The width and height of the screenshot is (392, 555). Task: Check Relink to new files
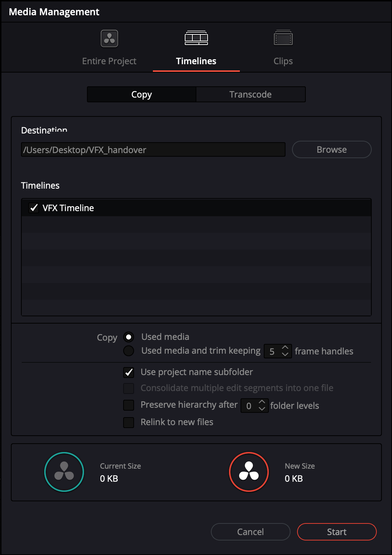[x=129, y=422]
